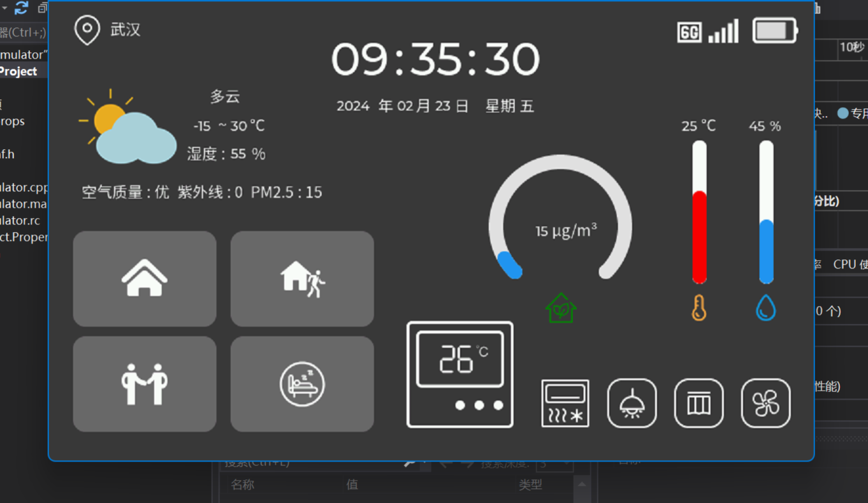
Task: Click the thermostat panel showing 26°C
Action: (x=460, y=374)
